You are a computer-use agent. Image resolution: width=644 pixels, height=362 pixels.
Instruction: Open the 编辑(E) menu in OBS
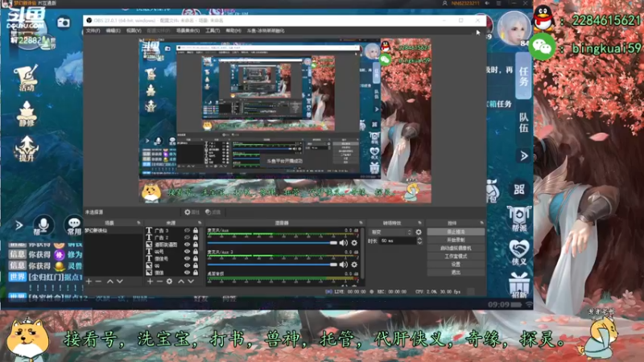coord(113,31)
